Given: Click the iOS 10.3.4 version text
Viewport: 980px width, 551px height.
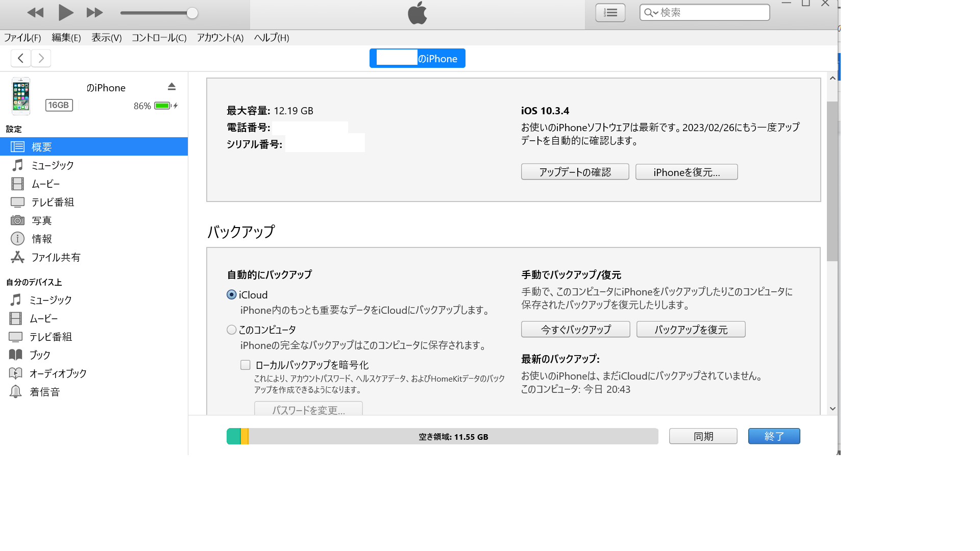Looking at the screenshot, I should point(545,111).
